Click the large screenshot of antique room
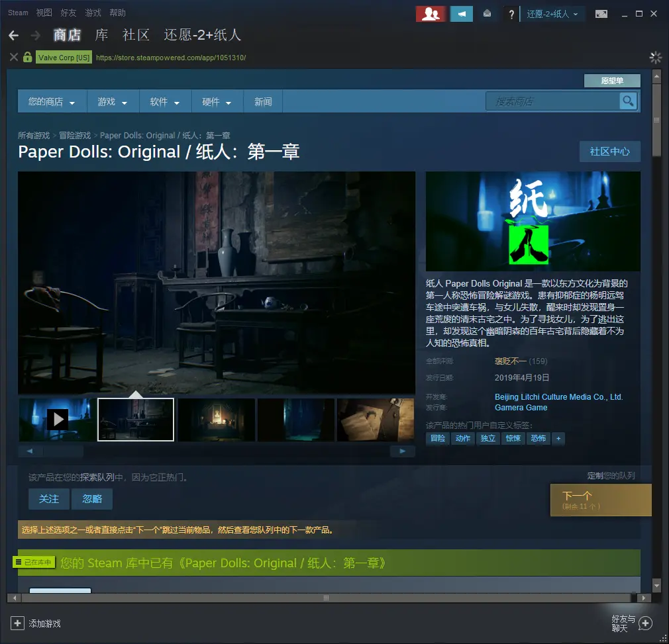The image size is (669, 644). pos(217,283)
